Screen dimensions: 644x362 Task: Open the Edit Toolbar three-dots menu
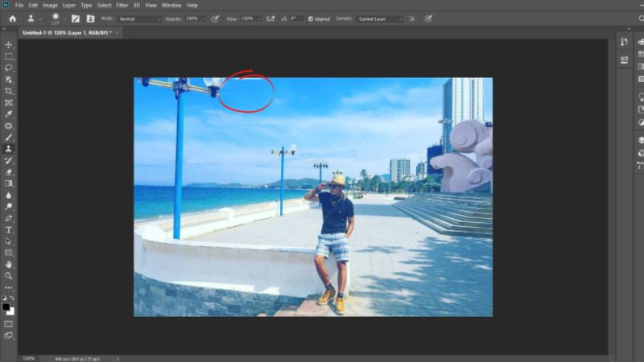[8, 287]
